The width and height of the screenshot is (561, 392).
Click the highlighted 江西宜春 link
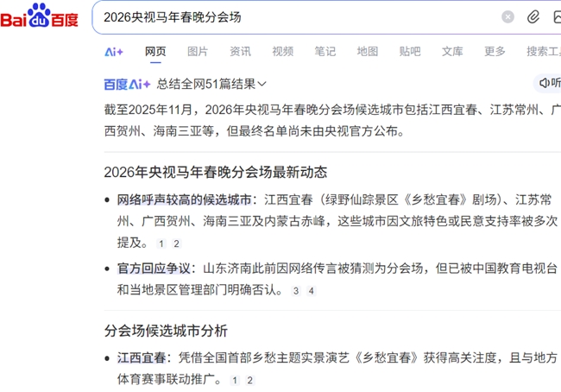pyautogui.click(x=142, y=357)
